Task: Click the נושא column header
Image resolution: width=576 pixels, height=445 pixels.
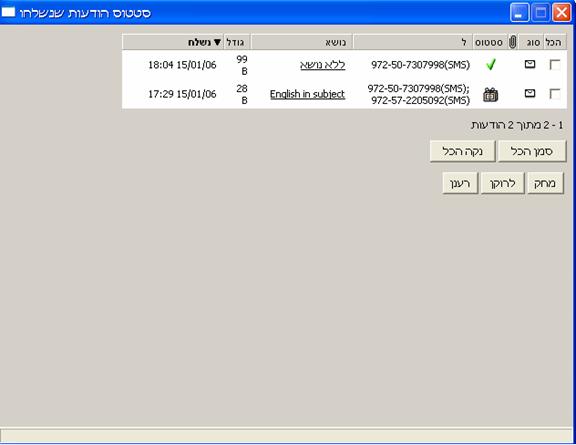Action: (302, 42)
